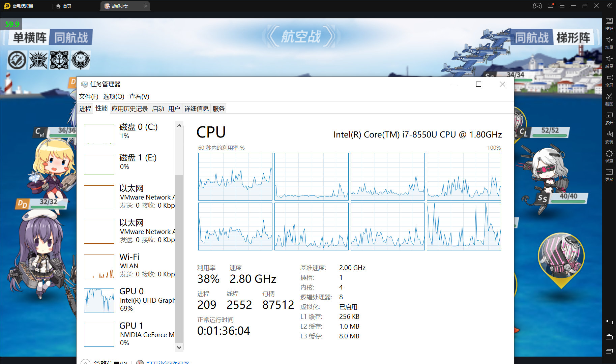Click the last logical processor graph
Viewport: 616px width, 364px height.
(464, 226)
